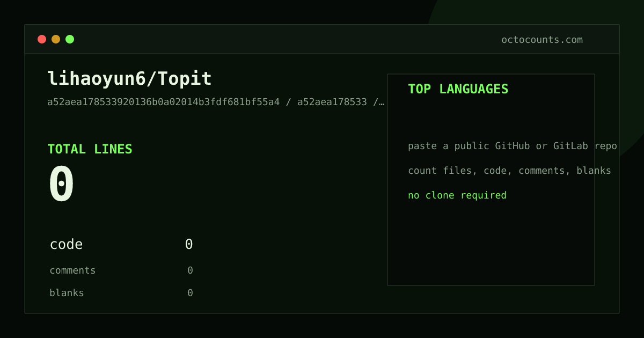
Task: Click the red close window dot
Action: click(42, 39)
